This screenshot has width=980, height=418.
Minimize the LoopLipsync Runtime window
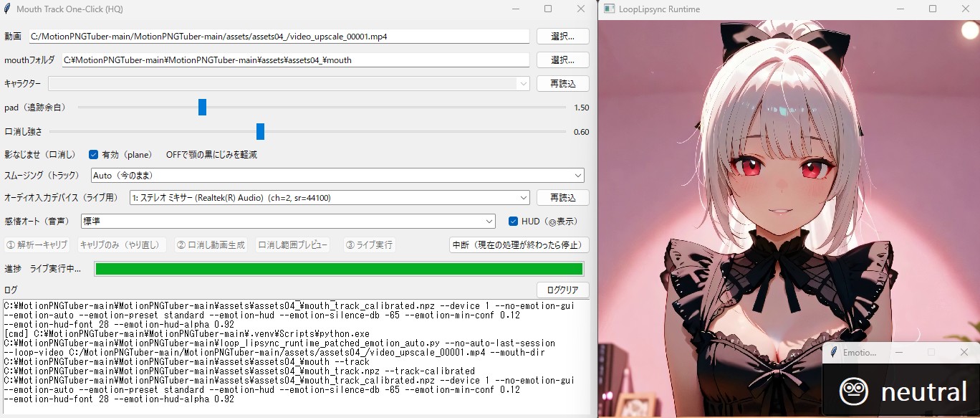[x=900, y=9]
